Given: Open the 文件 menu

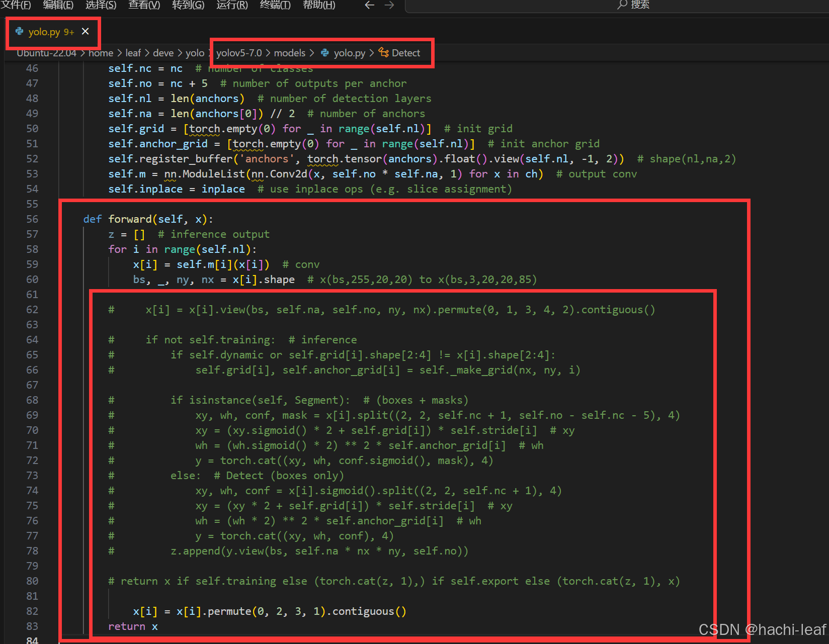Looking at the screenshot, I should (17, 6).
